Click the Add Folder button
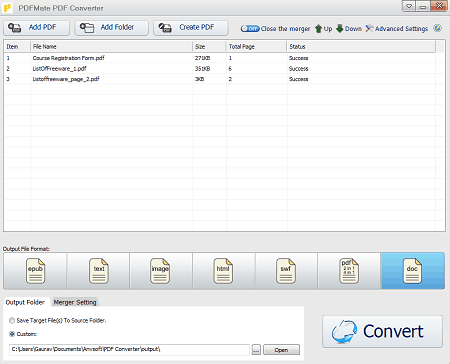450x364 pixels. click(x=112, y=28)
